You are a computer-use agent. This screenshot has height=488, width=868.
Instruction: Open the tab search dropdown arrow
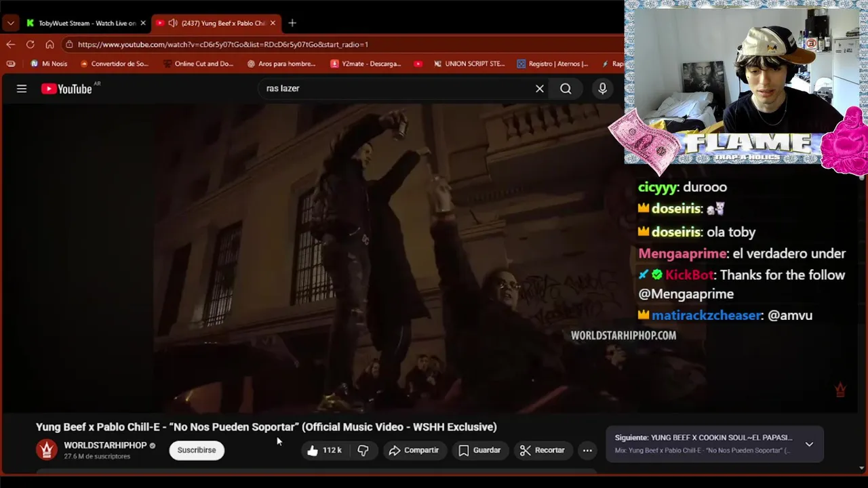pos(10,23)
